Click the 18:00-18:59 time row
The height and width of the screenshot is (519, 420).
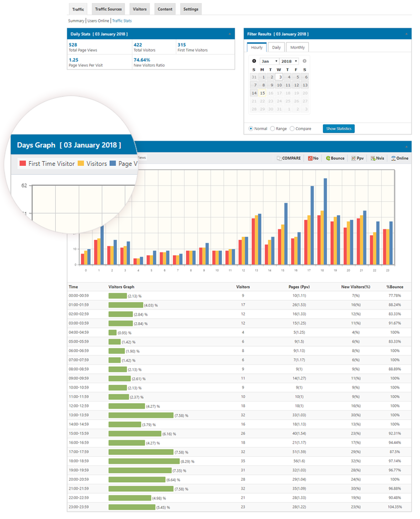[x=239, y=461]
